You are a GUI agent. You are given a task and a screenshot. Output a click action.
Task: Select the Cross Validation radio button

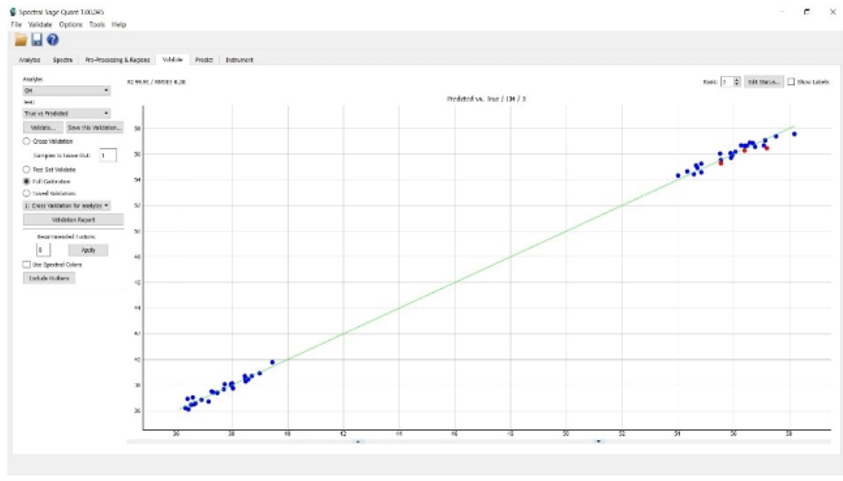(x=26, y=141)
